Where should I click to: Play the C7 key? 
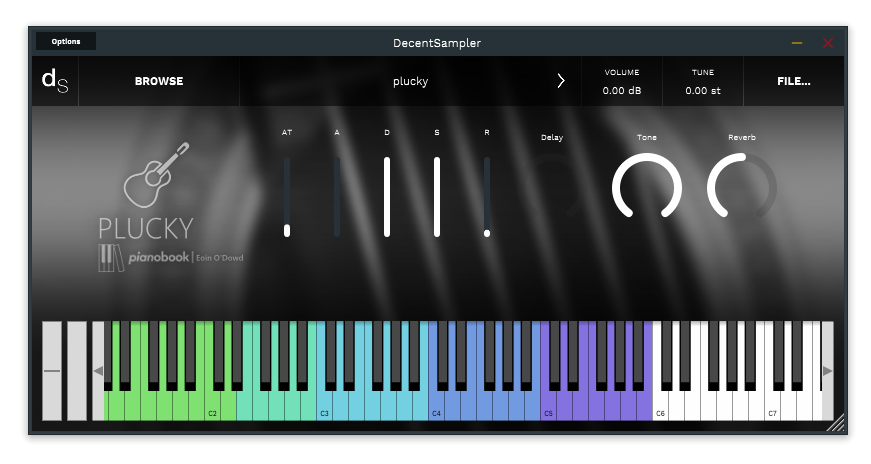772,406
